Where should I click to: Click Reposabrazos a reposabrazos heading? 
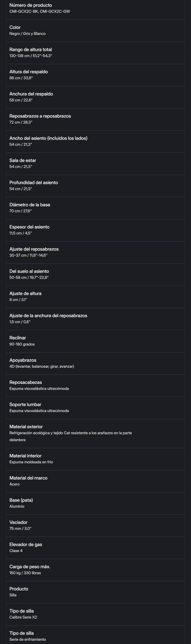(40, 116)
